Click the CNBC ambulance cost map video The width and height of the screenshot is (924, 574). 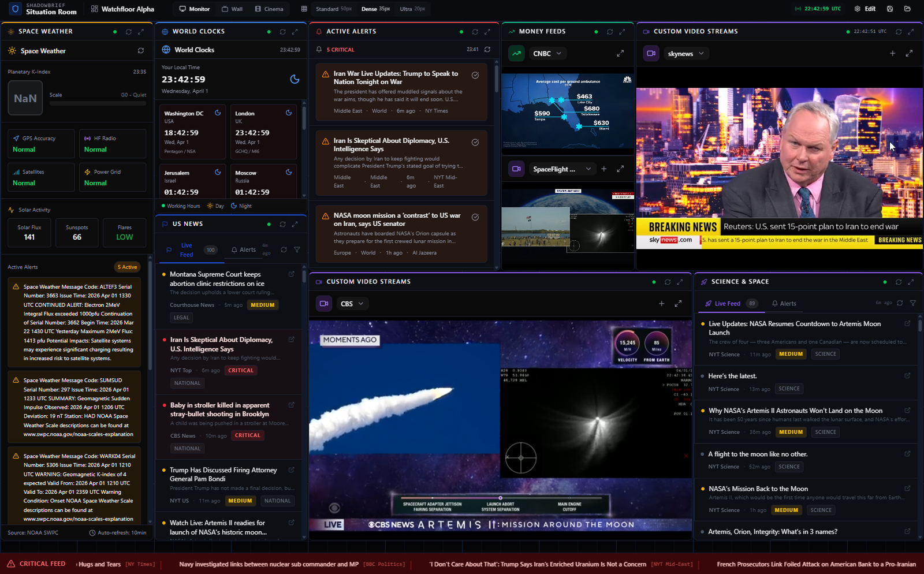(568, 111)
